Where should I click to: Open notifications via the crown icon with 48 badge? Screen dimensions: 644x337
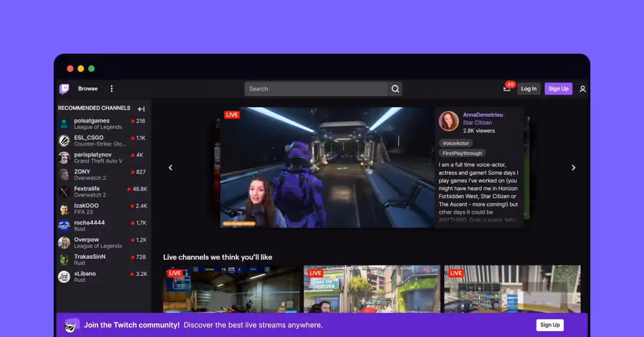(507, 89)
